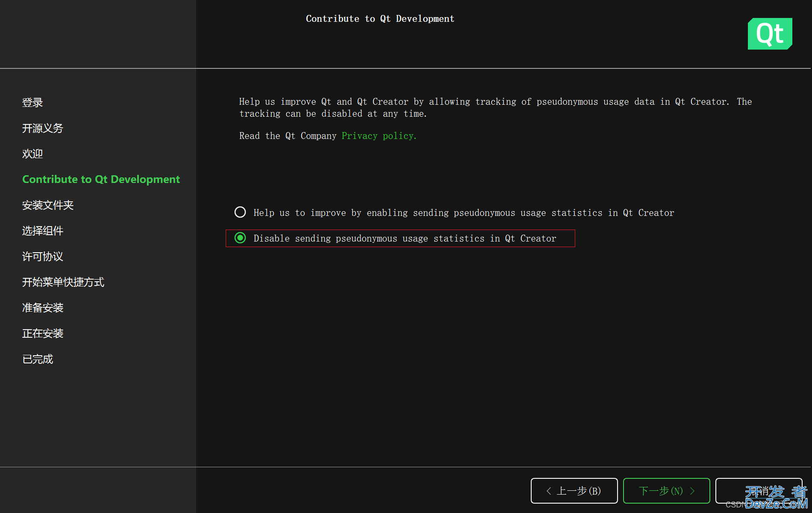Click the cancel button at bottom right
812x513 pixels.
click(759, 491)
